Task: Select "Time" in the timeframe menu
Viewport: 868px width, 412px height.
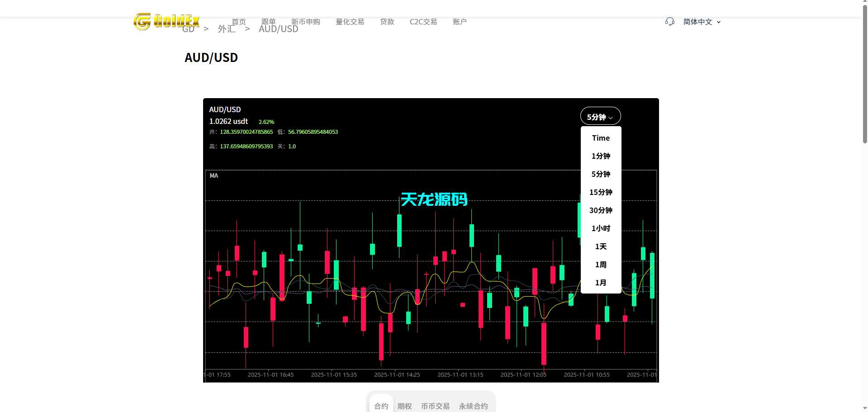Action: coord(600,138)
